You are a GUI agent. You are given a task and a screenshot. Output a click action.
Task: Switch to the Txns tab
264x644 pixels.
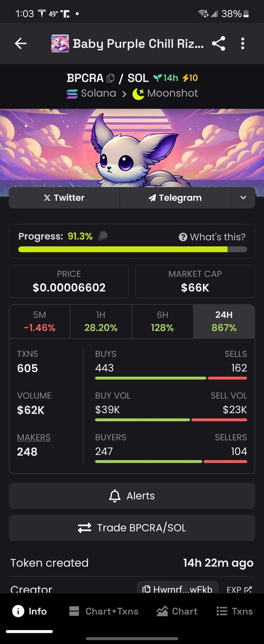[x=235, y=611]
